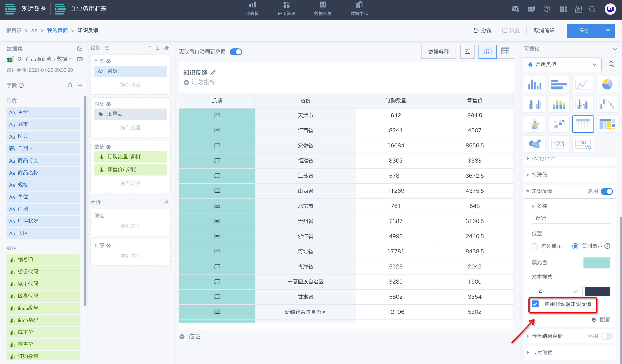This screenshot has height=364, width=622.
Task: Open the 应用管理 tab
Action: [x=286, y=9]
